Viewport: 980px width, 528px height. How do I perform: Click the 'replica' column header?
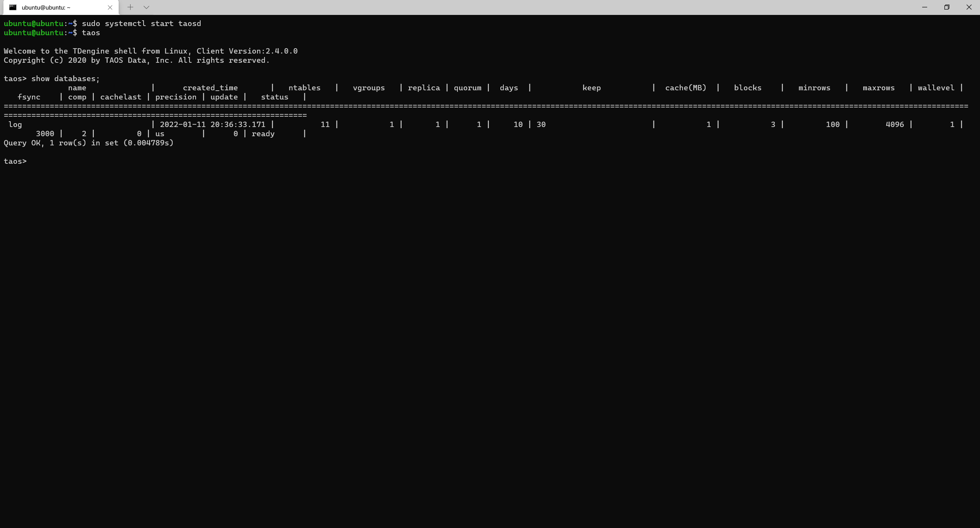(x=424, y=88)
